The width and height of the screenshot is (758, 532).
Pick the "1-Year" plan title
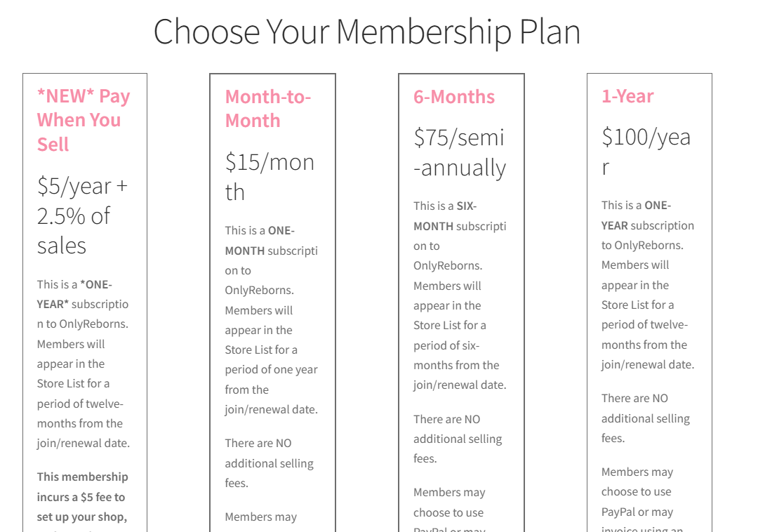click(x=627, y=96)
